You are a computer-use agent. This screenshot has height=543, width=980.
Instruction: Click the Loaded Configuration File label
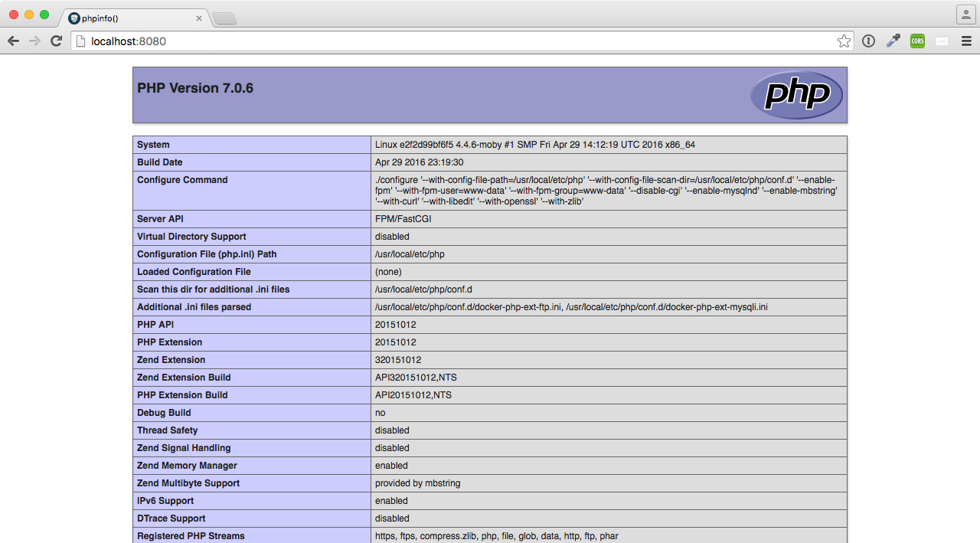194,272
